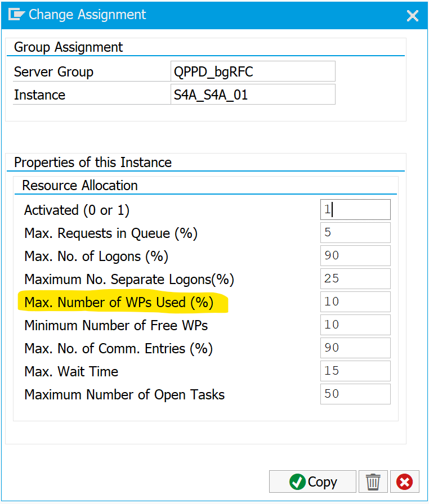Click the Server Group input field
Viewport: 429px width, 504px height.
click(x=253, y=71)
